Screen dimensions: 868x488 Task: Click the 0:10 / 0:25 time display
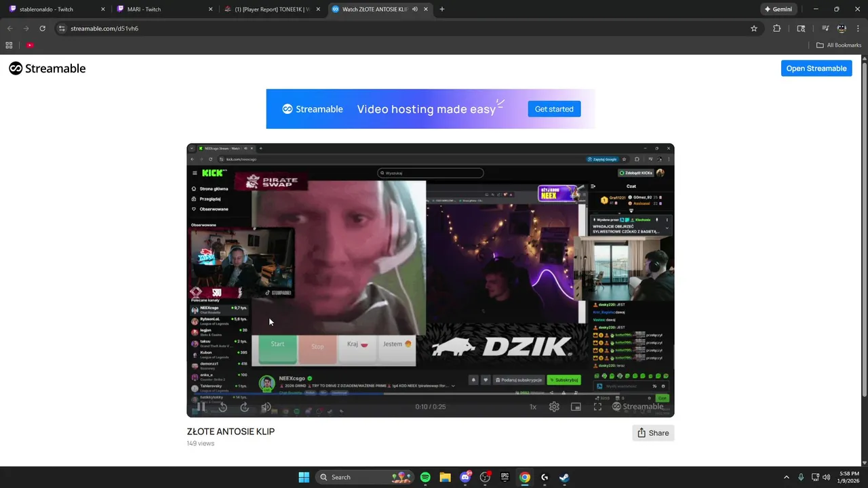click(431, 407)
